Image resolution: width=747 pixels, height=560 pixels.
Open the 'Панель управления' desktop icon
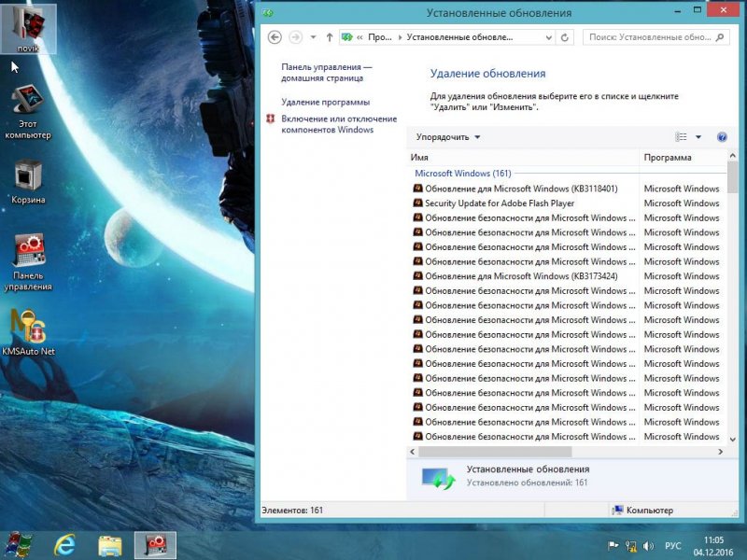tap(28, 262)
